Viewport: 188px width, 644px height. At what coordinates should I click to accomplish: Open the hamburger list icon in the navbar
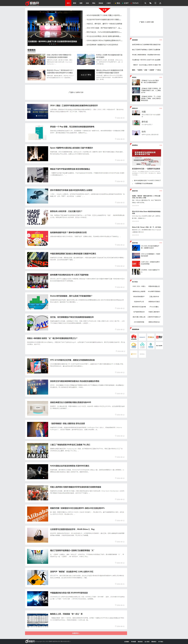point(155,3)
